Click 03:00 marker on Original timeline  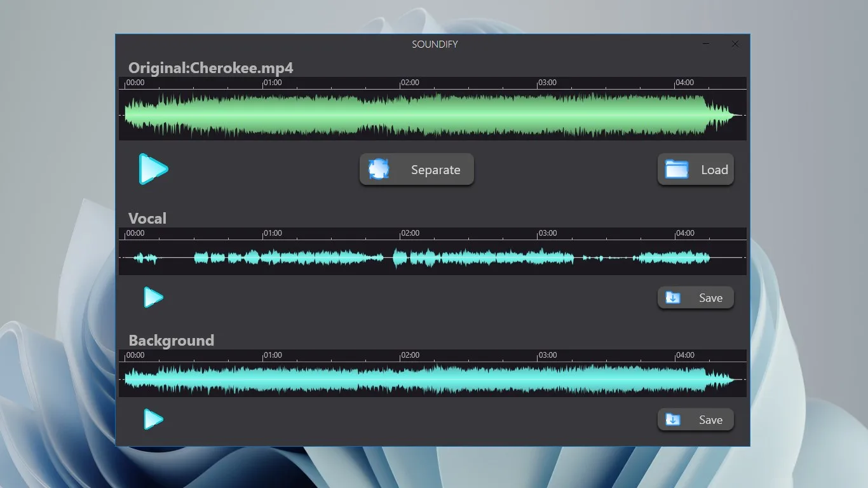[x=547, y=83]
